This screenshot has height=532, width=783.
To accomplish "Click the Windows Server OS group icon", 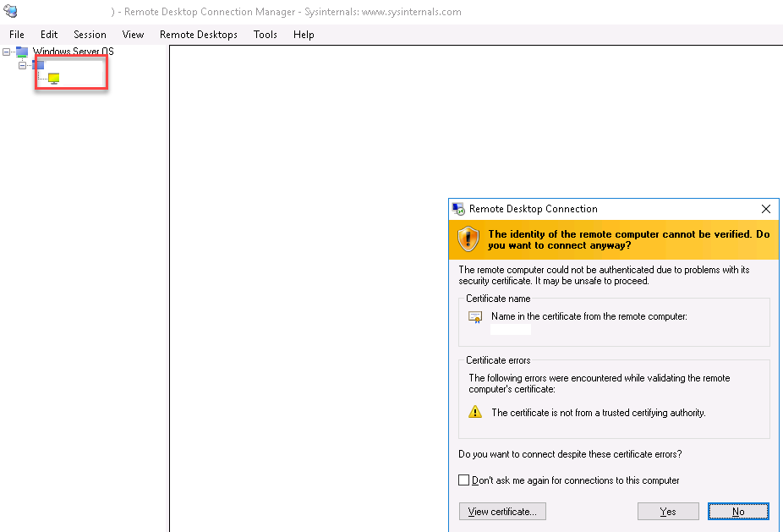I will click(x=22, y=52).
